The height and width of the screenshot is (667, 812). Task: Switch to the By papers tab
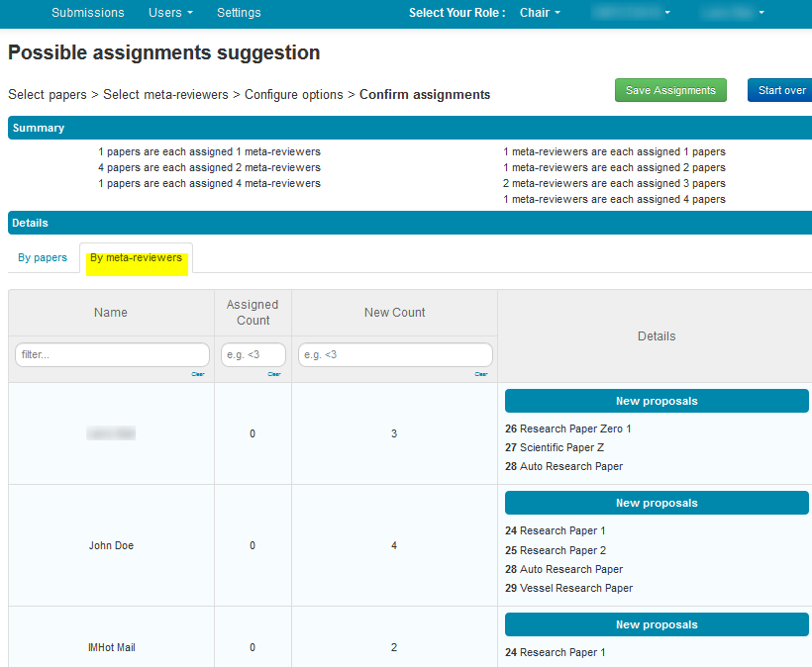(43, 257)
